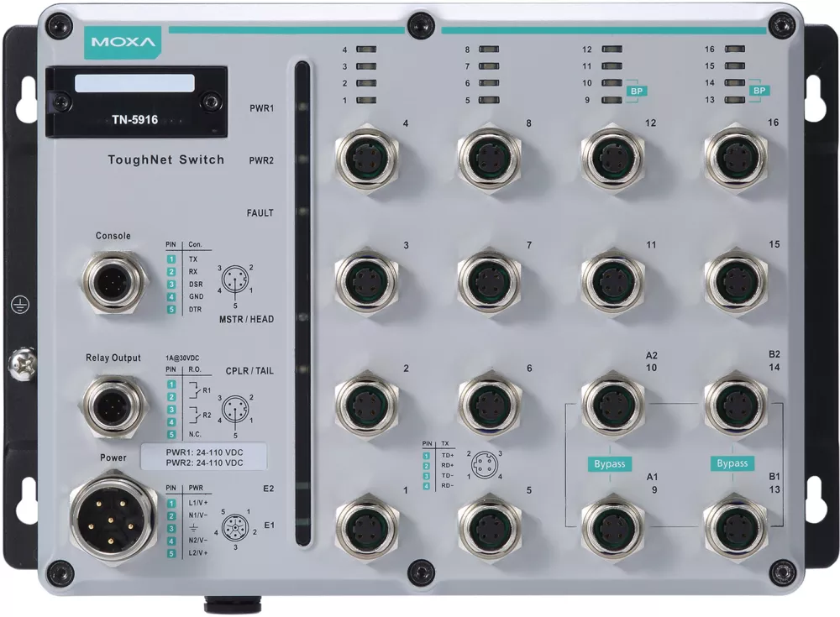The width and height of the screenshot is (840, 617).
Task: Click the B1 port 13 connector
Action: coord(736,527)
